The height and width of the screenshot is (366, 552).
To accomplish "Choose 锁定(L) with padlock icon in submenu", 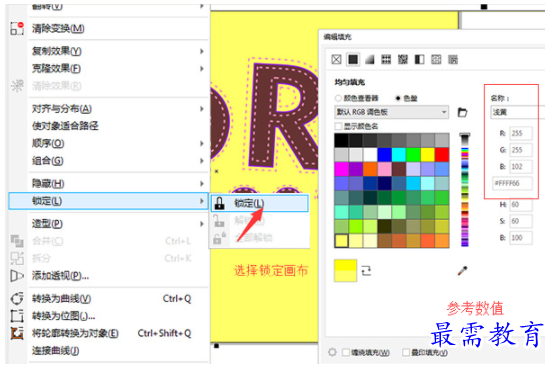I will (259, 203).
